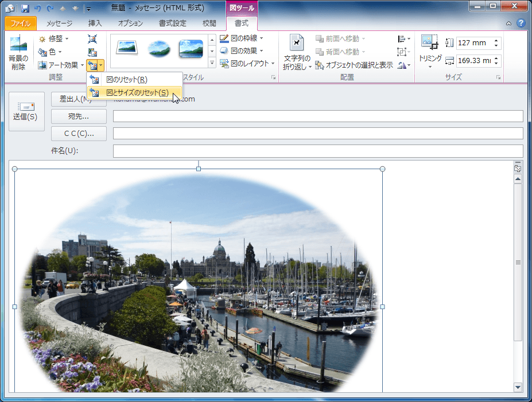The height and width of the screenshot is (402, 532).
Task: Open the Corrections (修整) menu
Action: [53, 38]
